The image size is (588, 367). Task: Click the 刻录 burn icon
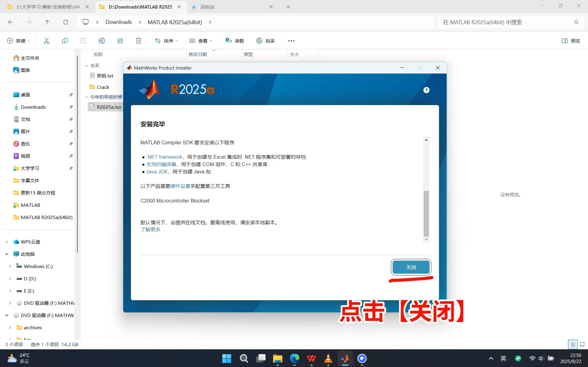tap(265, 40)
